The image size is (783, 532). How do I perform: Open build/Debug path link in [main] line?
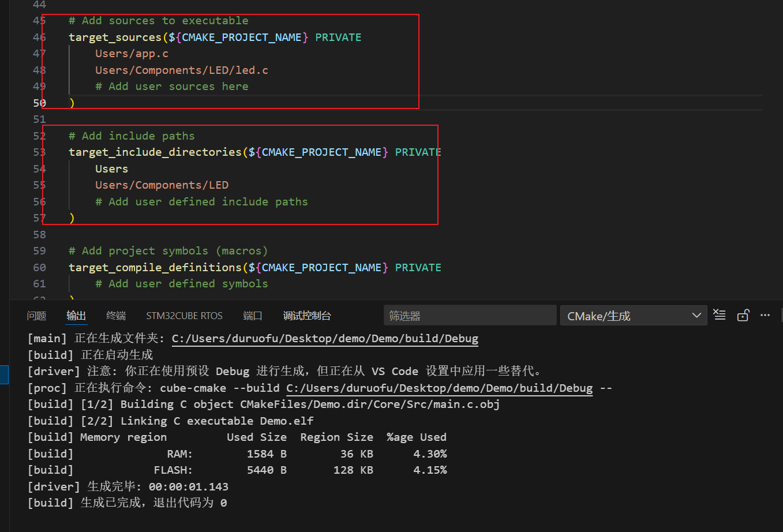[x=325, y=339]
